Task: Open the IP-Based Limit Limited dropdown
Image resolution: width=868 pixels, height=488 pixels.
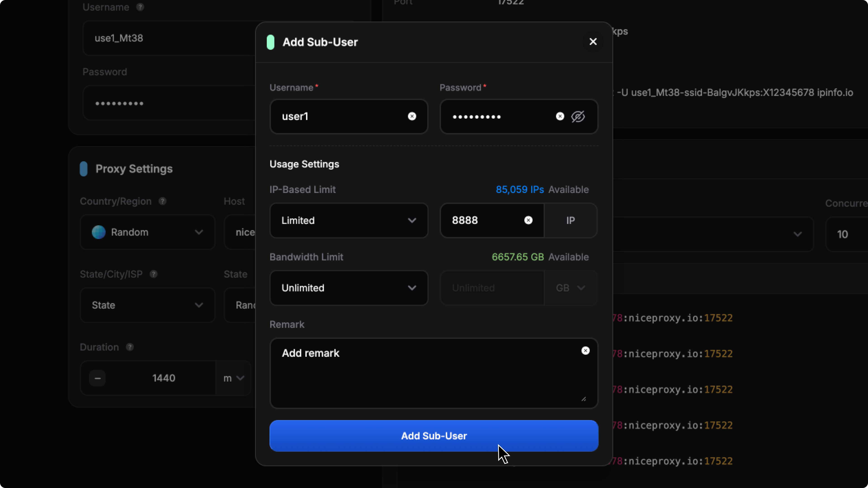Action: pyautogui.click(x=348, y=220)
